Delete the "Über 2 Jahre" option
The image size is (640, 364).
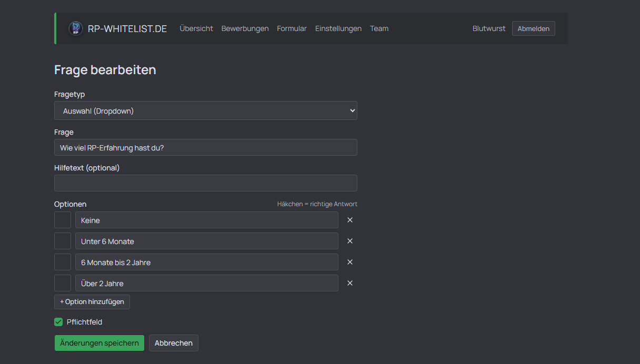(350, 283)
